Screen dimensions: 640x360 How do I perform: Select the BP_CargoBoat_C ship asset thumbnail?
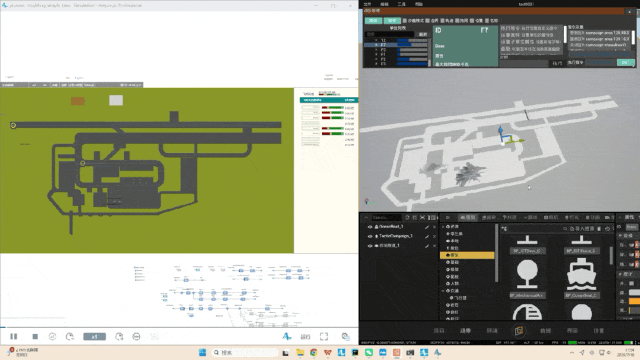(582, 274)
